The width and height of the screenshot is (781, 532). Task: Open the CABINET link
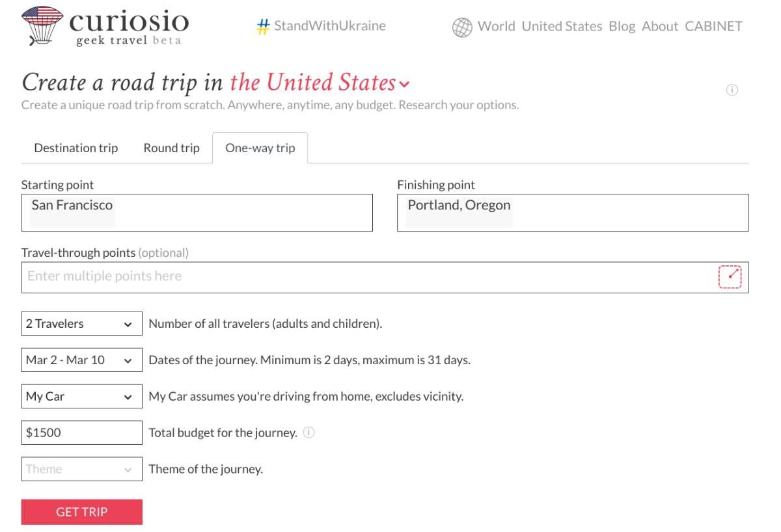pyautogui.click(x=713, y=27)
